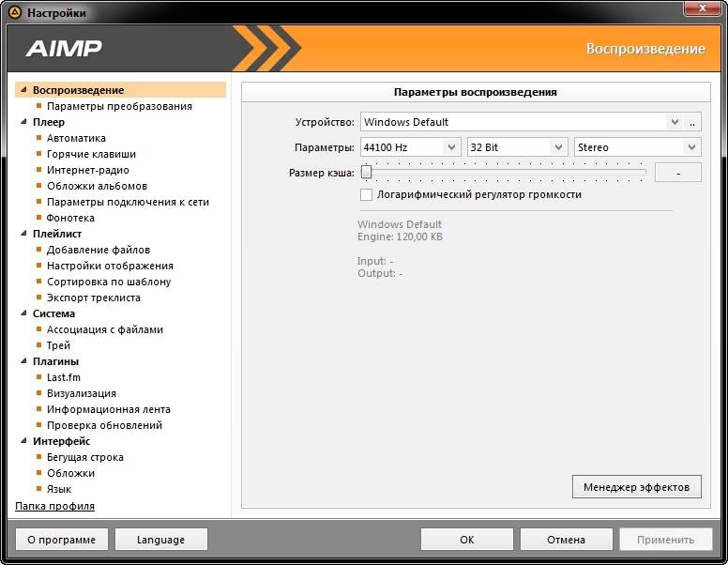Select Настройки отображения in the tree
This screenshot has width=728, height=565.
pos(110,266)
